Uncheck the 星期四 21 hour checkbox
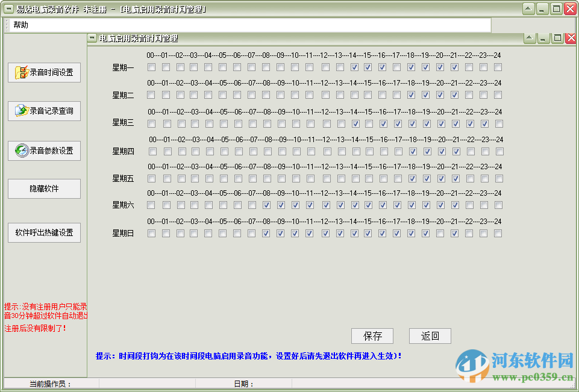The image size is (579, 392). pos(456,151)
